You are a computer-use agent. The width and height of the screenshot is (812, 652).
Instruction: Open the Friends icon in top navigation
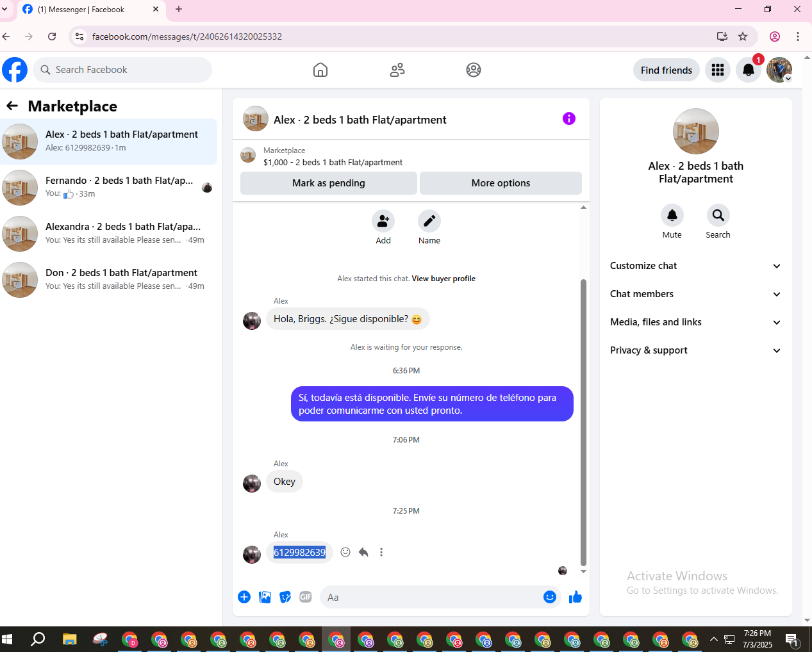397,70
